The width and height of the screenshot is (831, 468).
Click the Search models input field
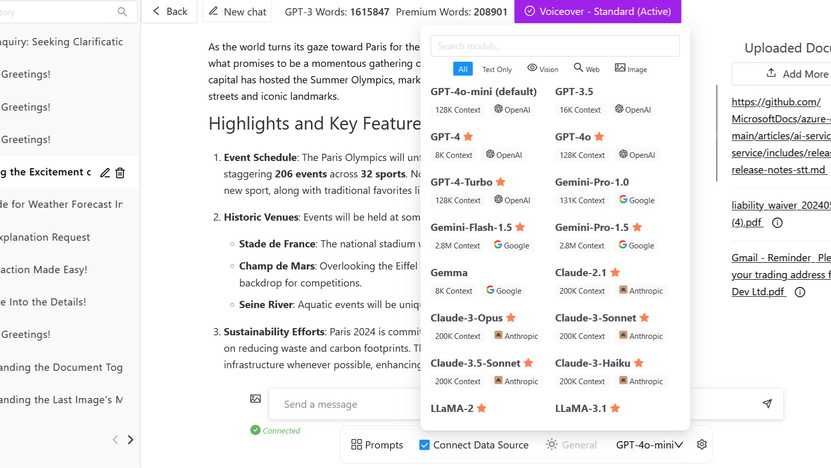click(554, 46)
